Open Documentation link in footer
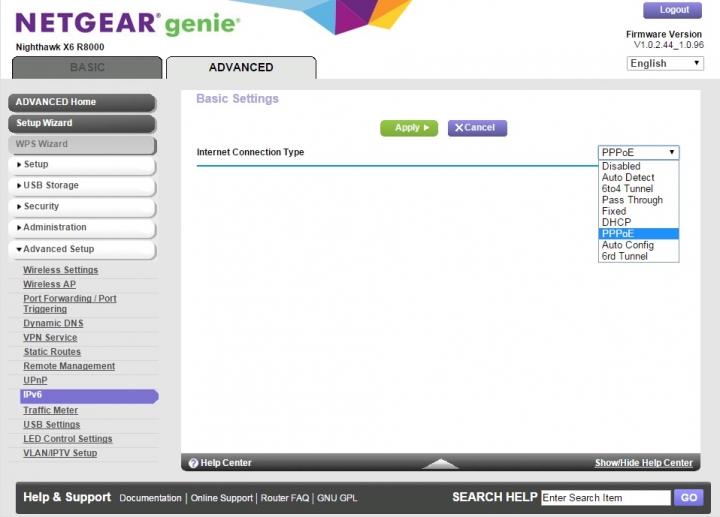The image size is (720, 517). (x=150, y=498)
